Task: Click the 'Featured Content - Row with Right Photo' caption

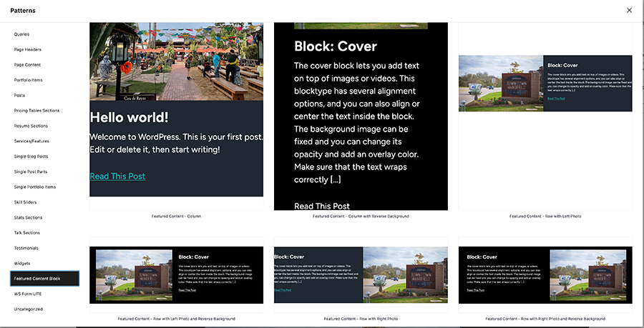Action: pos(361,319)
